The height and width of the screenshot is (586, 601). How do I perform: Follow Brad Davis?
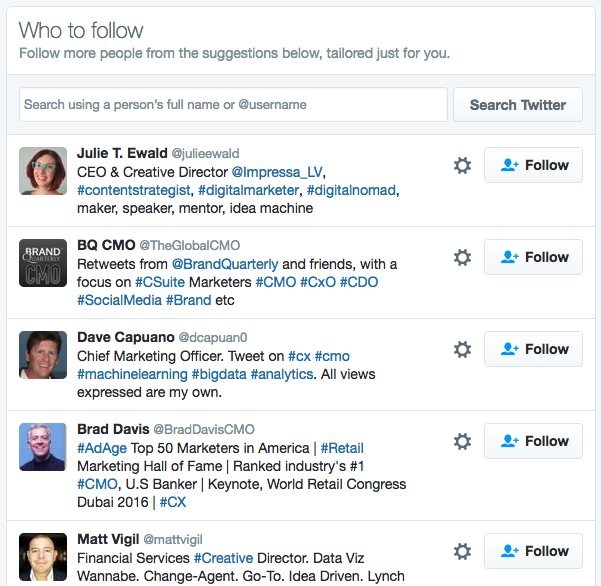[x=533, y=441]
